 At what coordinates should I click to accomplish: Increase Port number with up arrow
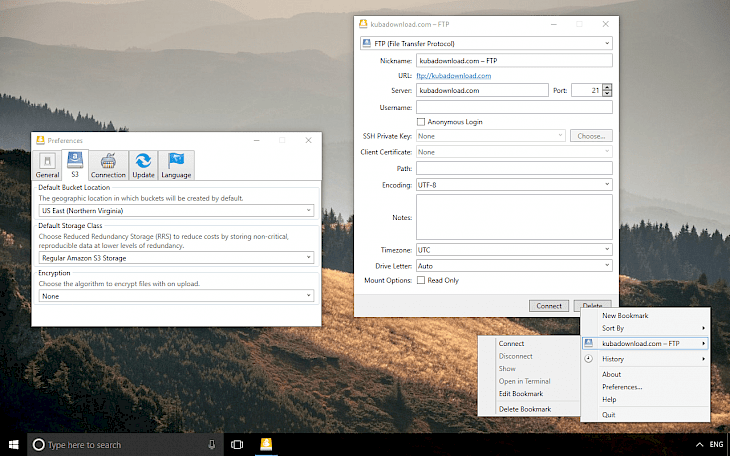607,87
